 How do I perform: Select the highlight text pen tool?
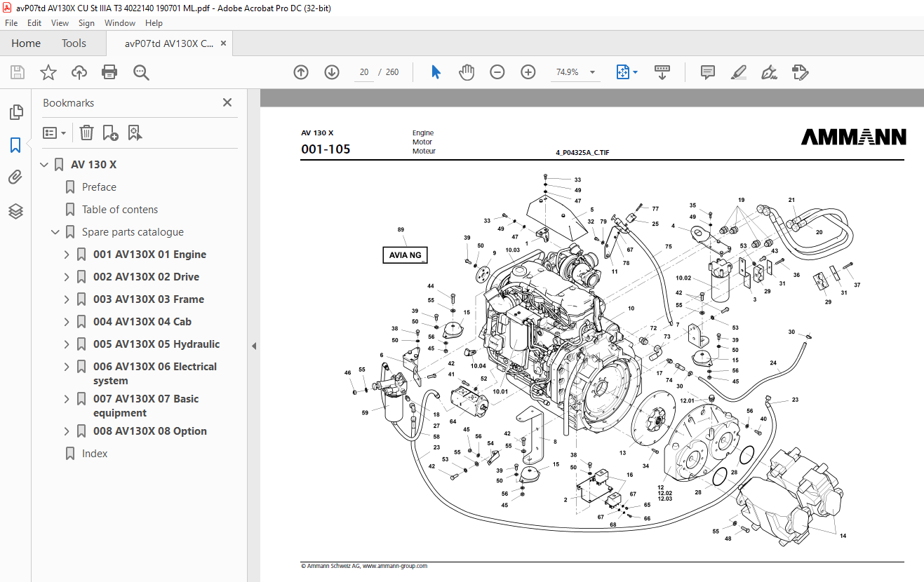click(739, 72)
